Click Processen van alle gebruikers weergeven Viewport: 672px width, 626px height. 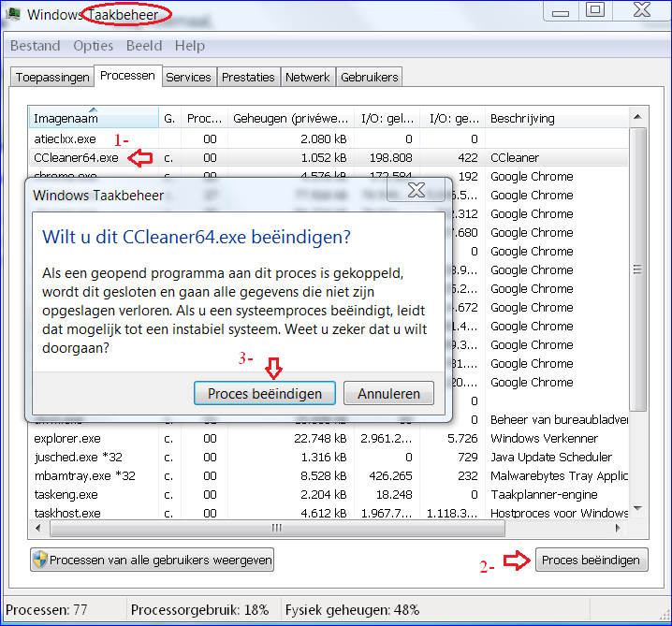click(x=153, y=560)
